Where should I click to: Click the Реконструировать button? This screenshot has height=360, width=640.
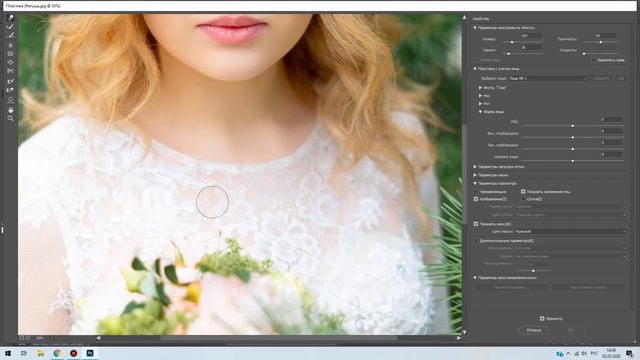click(x=511, y=287)
